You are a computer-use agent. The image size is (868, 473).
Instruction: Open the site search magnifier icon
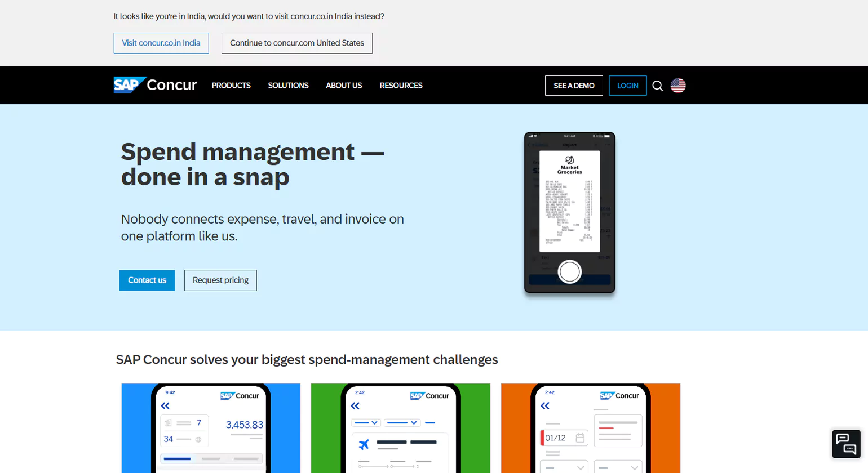tap(658, 86)
